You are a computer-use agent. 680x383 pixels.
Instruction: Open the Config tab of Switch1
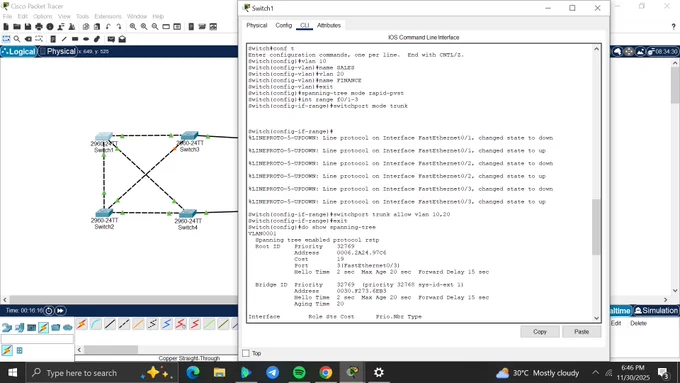(x=284, y=26)
